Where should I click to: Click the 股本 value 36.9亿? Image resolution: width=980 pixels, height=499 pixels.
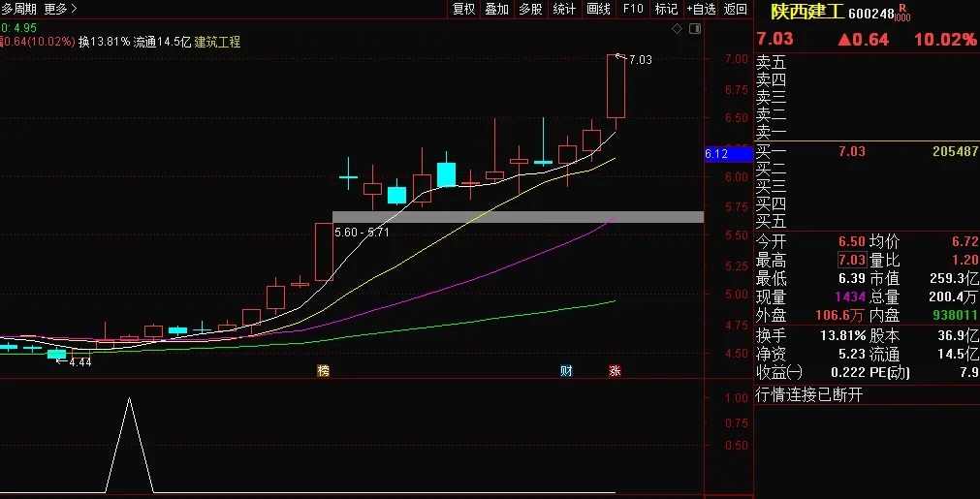pos(958,335)
